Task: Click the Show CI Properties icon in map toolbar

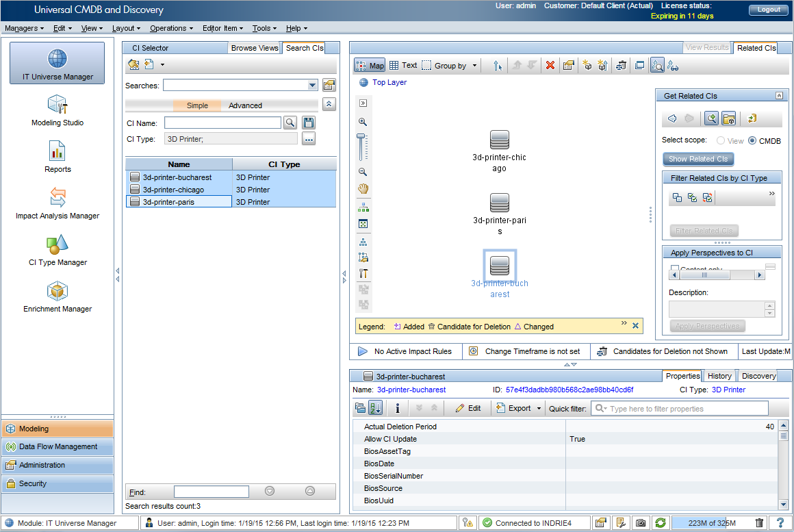Action: pos(568,65)
